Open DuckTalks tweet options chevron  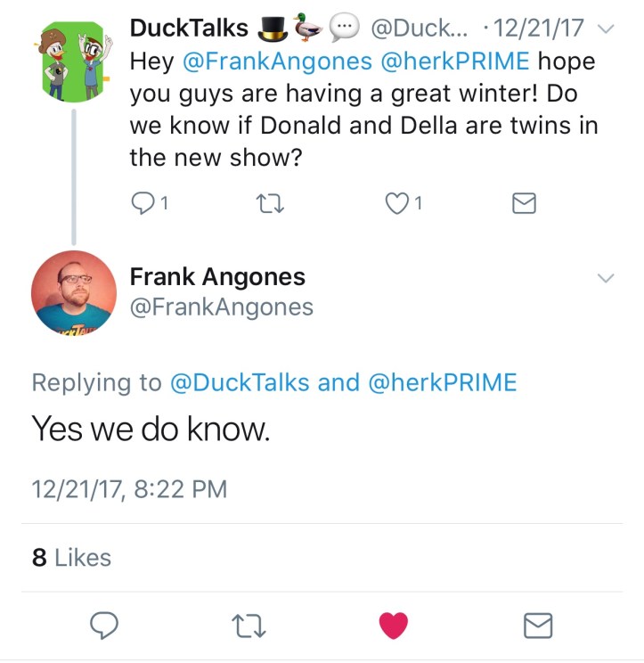coord(607,30)
